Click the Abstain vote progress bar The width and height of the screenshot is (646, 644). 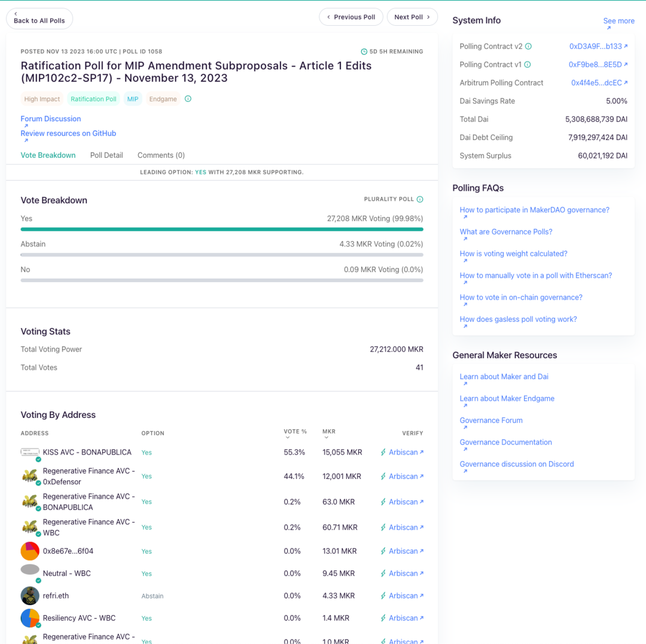tap(222, 255)
